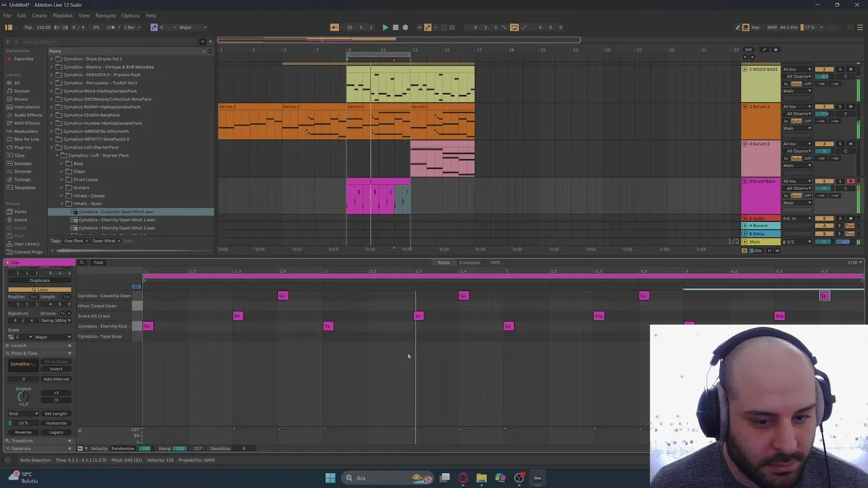Screen dimensions: 868x488
Task: Click the Stretch knob in Pitch & Time
Action: 23,396
